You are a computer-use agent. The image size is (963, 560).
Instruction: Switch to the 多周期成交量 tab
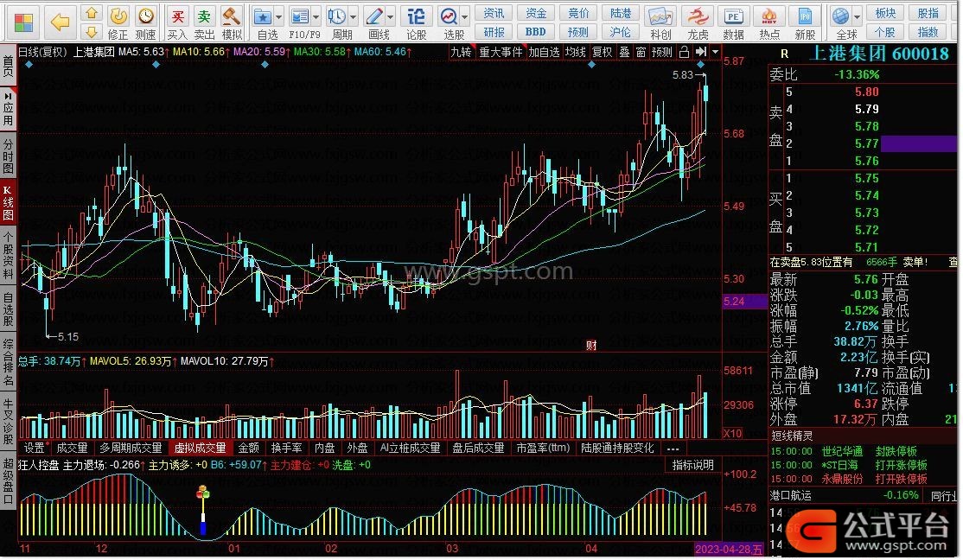tap(131, 449)
